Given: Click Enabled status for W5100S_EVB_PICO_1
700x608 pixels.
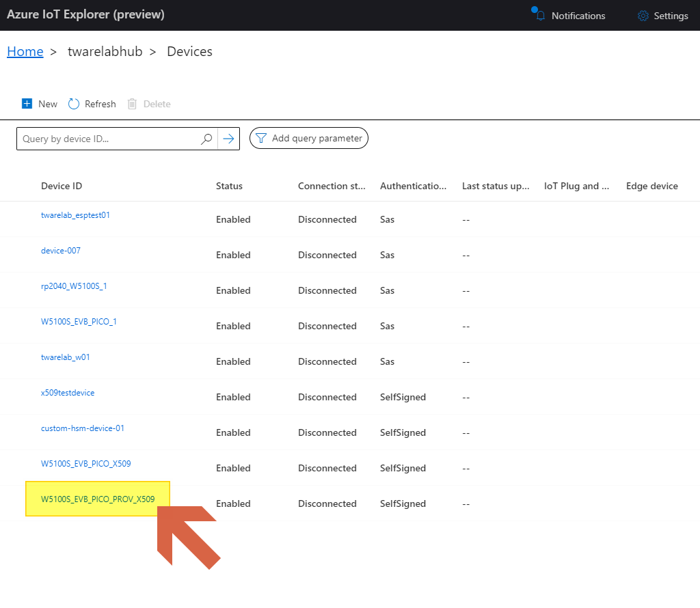Looking at the screenshot, I should (234, 326).
